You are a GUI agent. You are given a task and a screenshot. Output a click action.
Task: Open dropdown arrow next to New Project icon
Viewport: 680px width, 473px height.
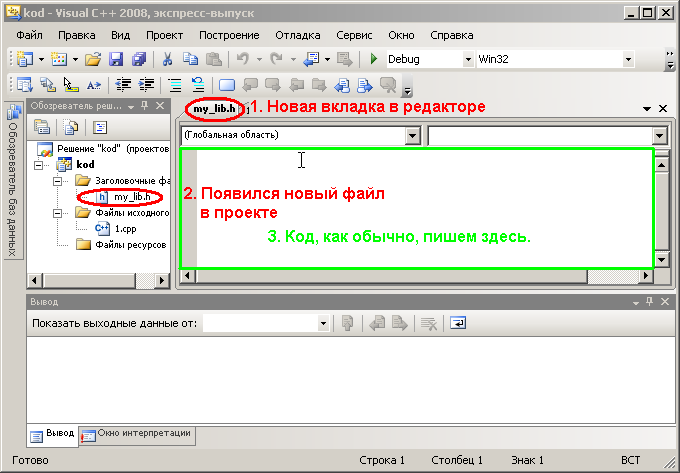click(x=41, y=59)
